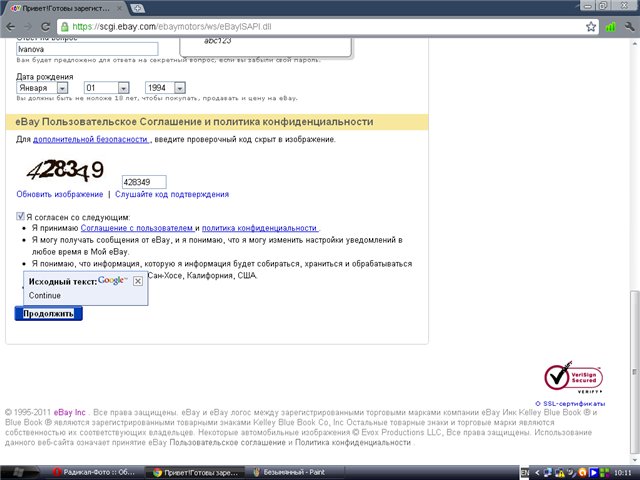The image size is (640, 480).
Task: Click the yellow warning shield tray icon
Action: click(560, 473)
